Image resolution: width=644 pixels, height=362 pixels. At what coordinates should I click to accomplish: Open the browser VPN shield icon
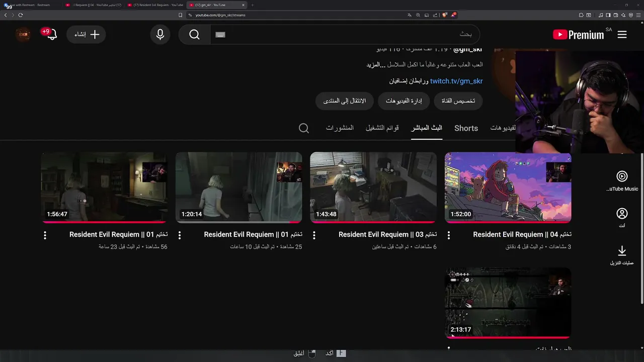click(631, 15)
